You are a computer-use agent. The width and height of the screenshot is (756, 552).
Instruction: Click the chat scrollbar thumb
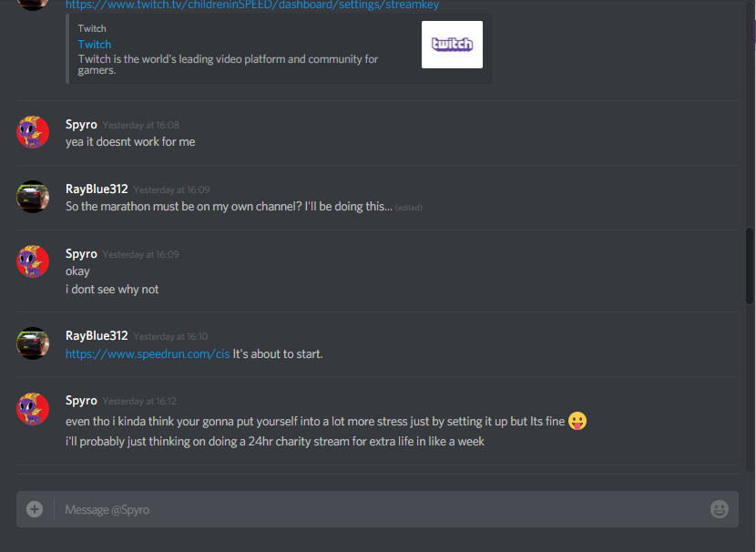click(x=750, y=266)
